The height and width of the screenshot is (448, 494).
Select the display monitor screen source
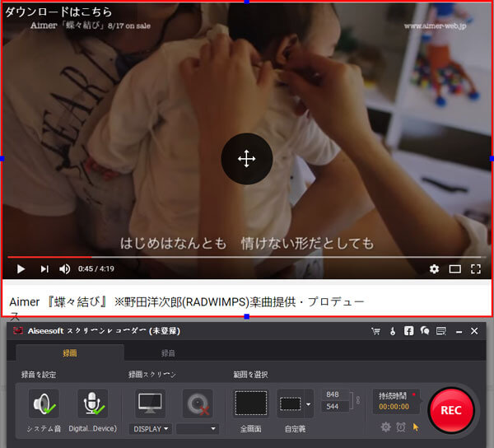pos(151,404)
